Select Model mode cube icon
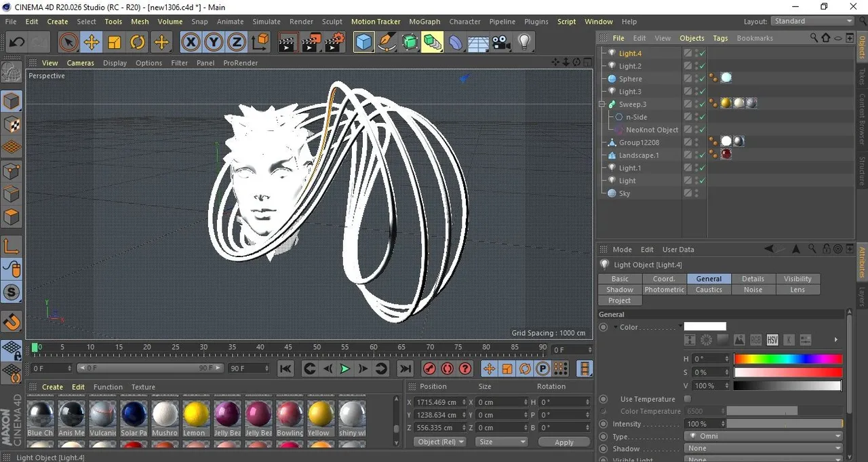This screenshot has width=868, height=462. pyautogui.click(x=12, y=101)
